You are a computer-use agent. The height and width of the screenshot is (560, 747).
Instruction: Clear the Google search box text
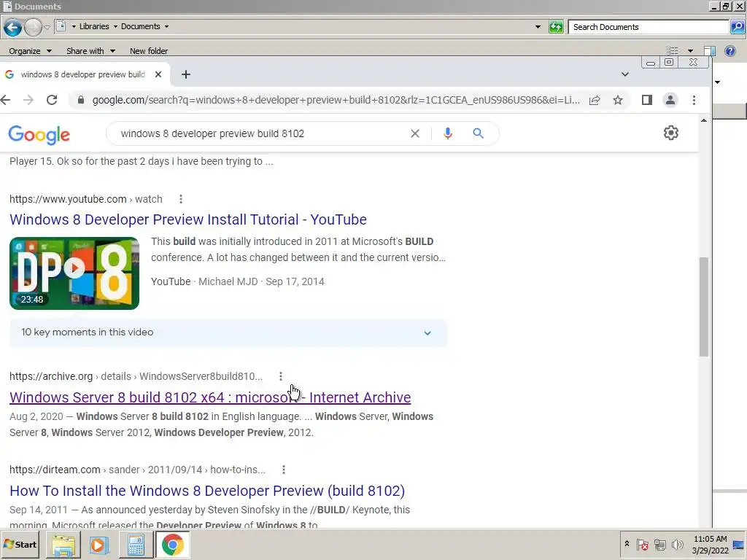[415, 134]
